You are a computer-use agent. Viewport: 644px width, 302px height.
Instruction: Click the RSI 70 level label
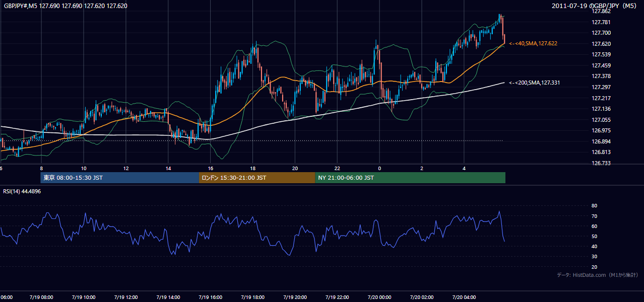[594, 216]
